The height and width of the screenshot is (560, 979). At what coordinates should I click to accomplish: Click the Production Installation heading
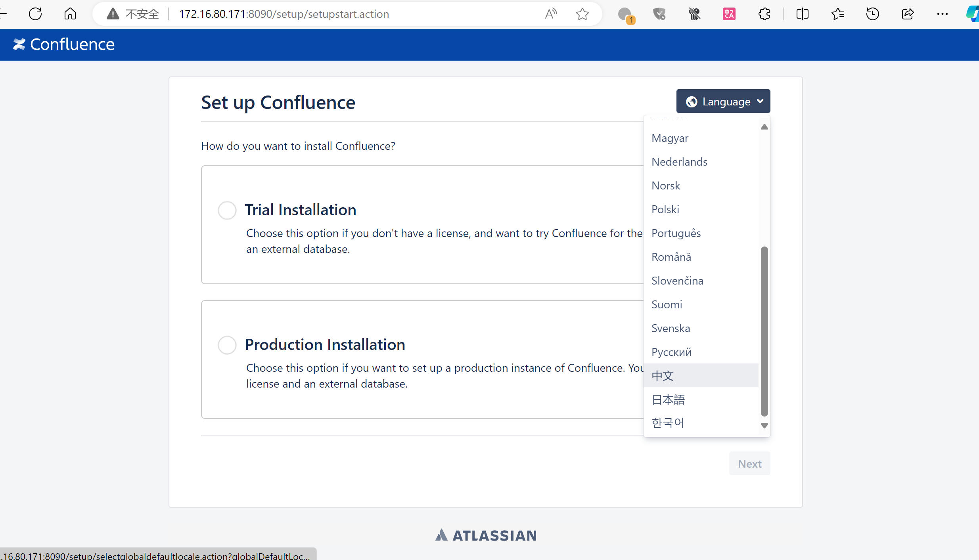coord(325,344)
